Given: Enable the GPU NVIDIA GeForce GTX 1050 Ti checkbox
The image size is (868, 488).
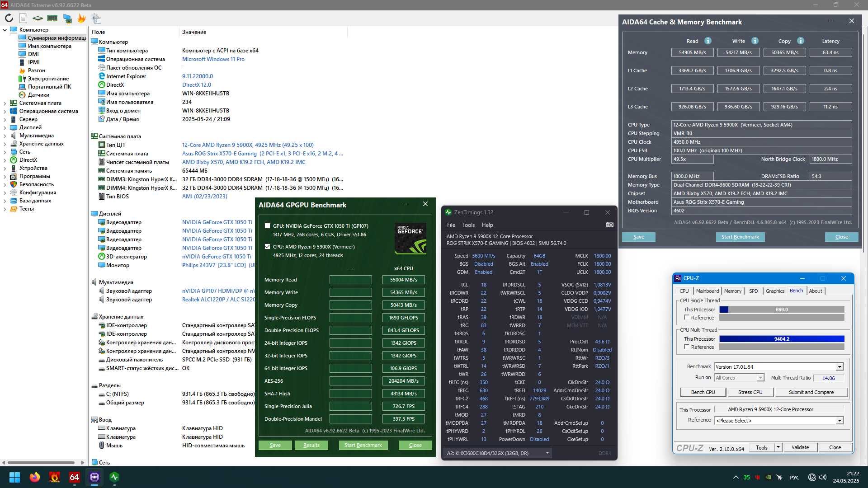Looking at the screenshot, I should 267,226.
